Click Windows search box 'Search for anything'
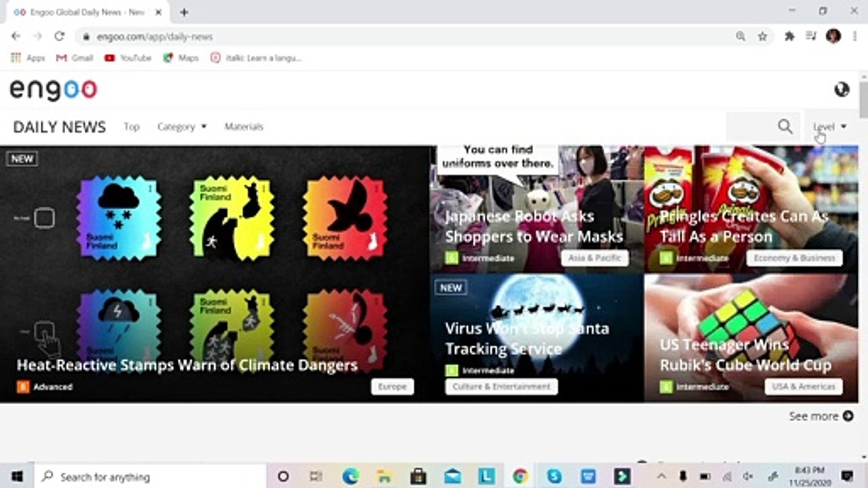 point(150,476)
